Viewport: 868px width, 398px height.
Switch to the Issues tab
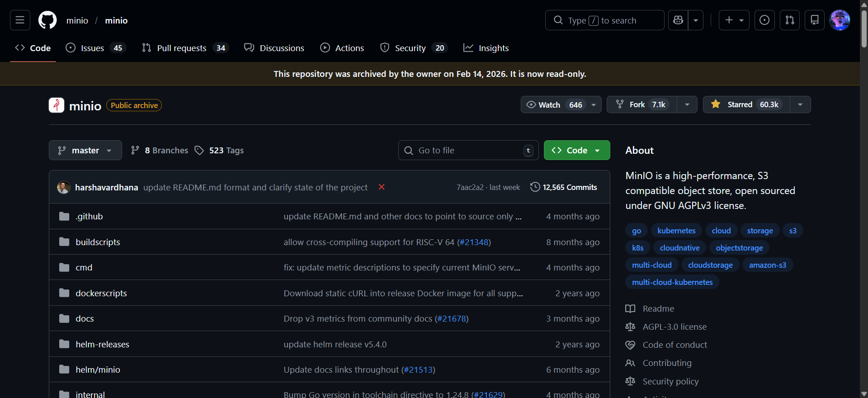coord(96,48)
